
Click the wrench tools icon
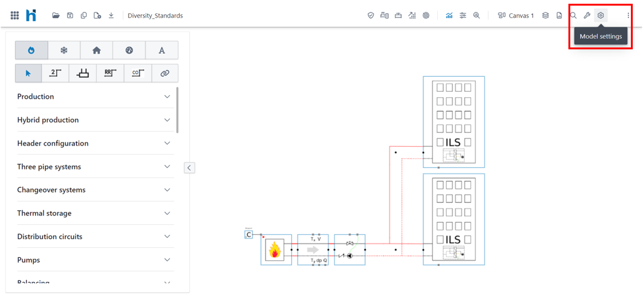pyautogui.click(x=587, y=16)
